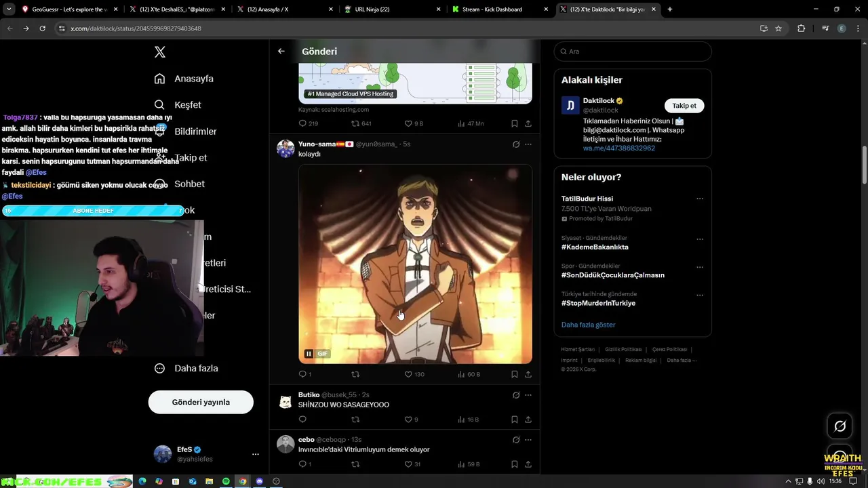
Task: Repost Yuno-sama's GIF post
Action: click(x=355, y=374)
